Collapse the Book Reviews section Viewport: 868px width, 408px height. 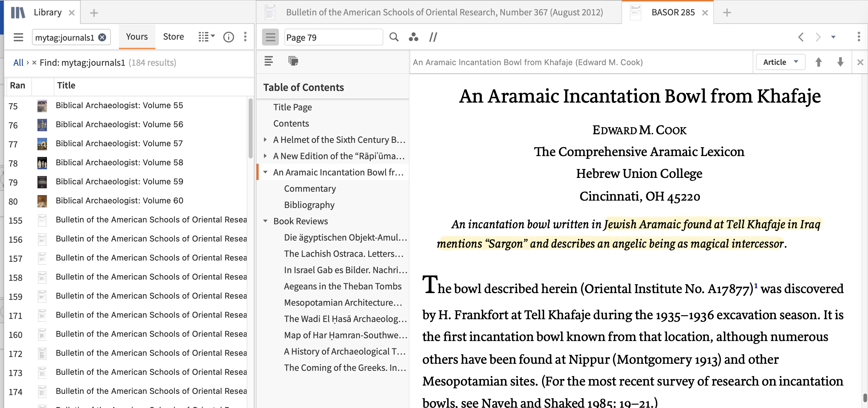click(265, 221)
